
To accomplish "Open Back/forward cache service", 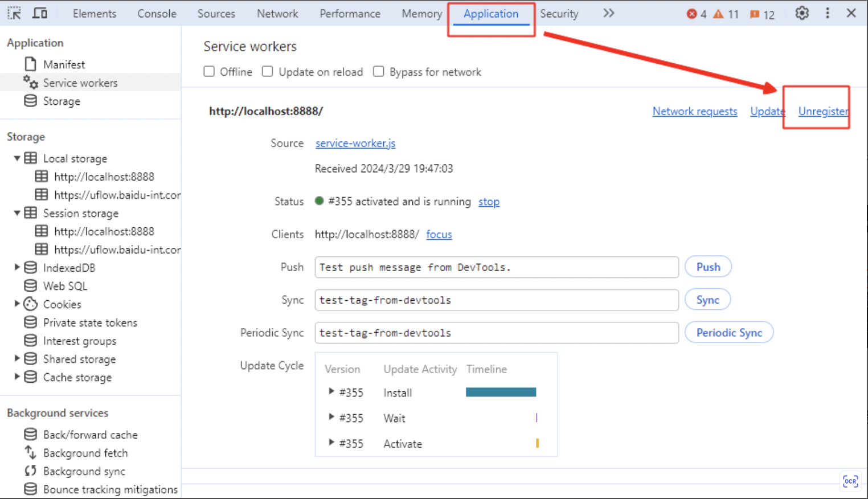I will [90, 435].
